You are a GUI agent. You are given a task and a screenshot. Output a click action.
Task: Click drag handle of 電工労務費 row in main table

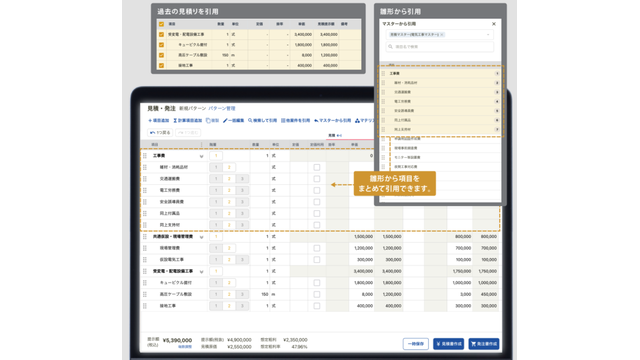pos(144,190)
